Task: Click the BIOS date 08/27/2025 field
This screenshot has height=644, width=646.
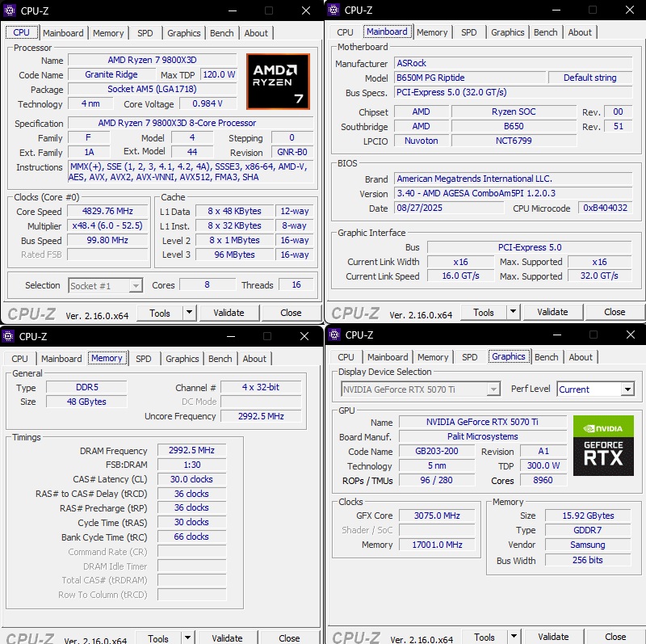Action: (449, 208)
